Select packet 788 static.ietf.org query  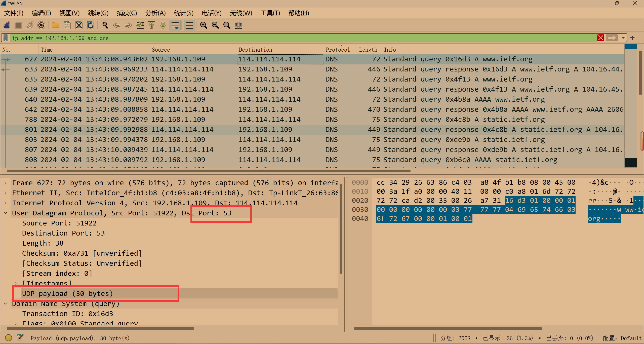(312, 120)
